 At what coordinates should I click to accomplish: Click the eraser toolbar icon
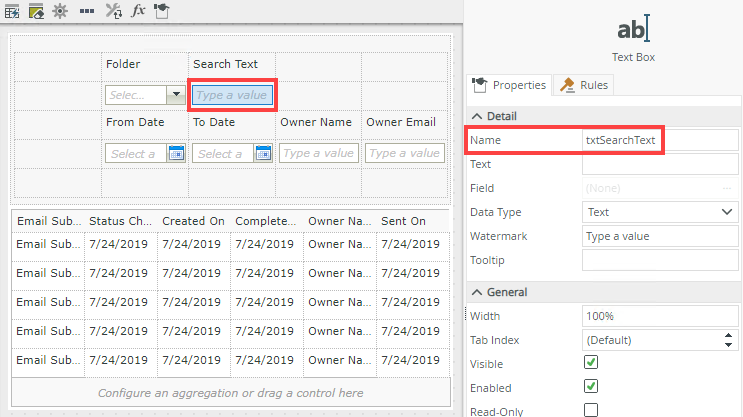coord(36,11)
